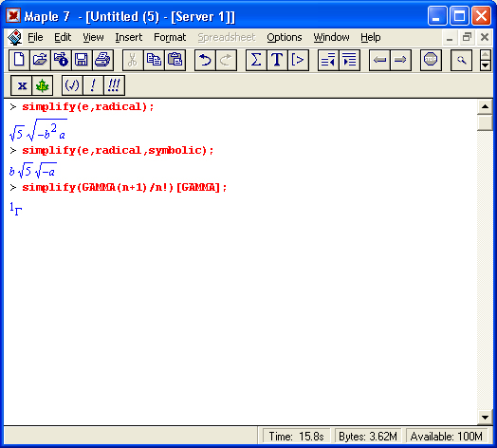Toggle Maple input mode with leaf icon
This screenshot has height=448, width=497.
pos(42,85)
